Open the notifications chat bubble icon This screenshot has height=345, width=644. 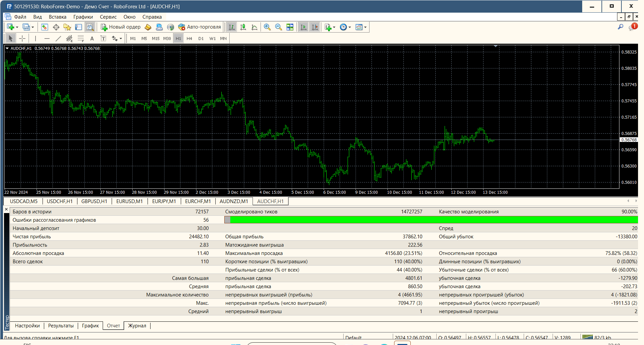tap(632, 27)
